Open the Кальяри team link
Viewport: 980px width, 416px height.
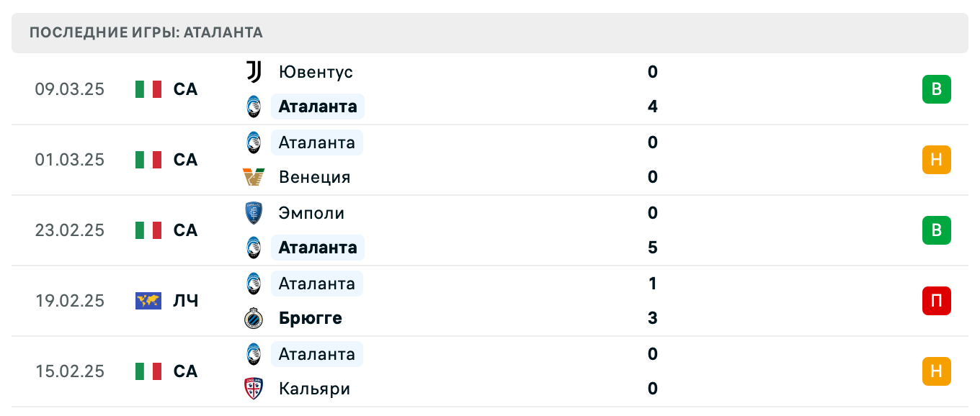[314, 389]
